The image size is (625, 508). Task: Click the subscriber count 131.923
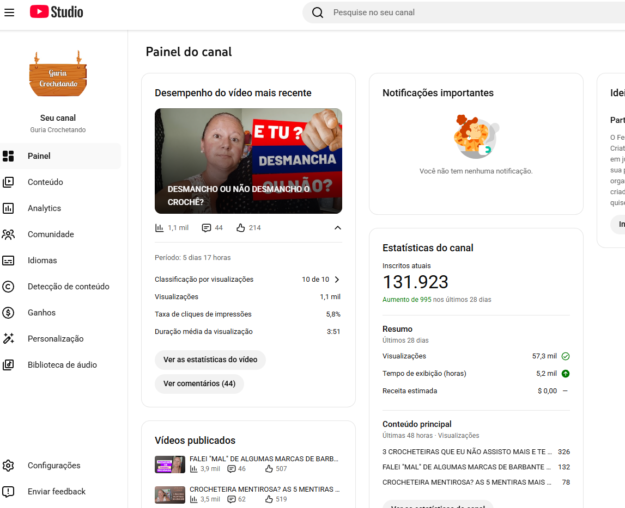pos(415,282)
